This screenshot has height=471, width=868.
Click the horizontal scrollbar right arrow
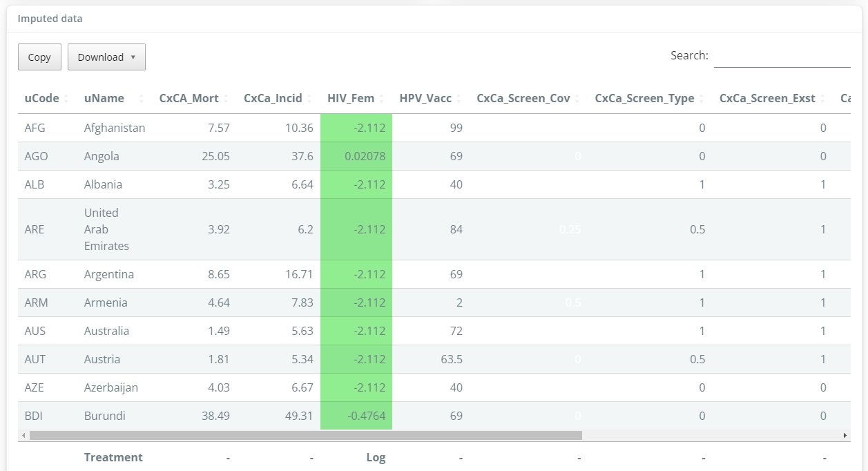tap(845, 436)
